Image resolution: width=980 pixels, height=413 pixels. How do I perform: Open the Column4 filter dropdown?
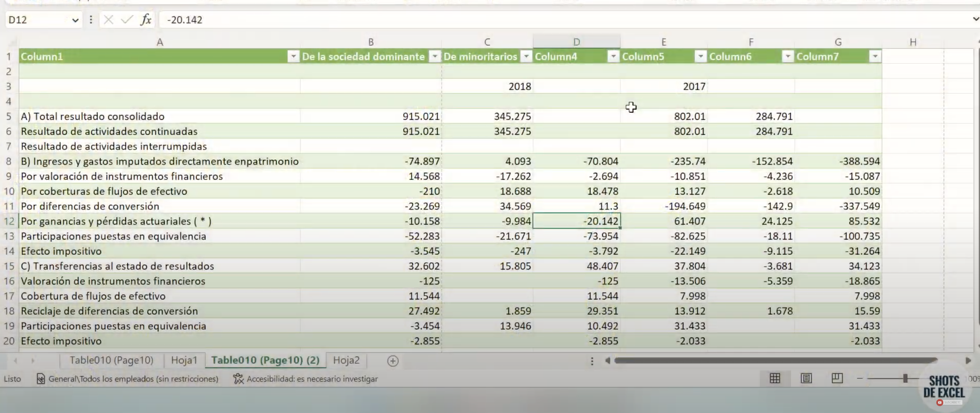point(613,56)
